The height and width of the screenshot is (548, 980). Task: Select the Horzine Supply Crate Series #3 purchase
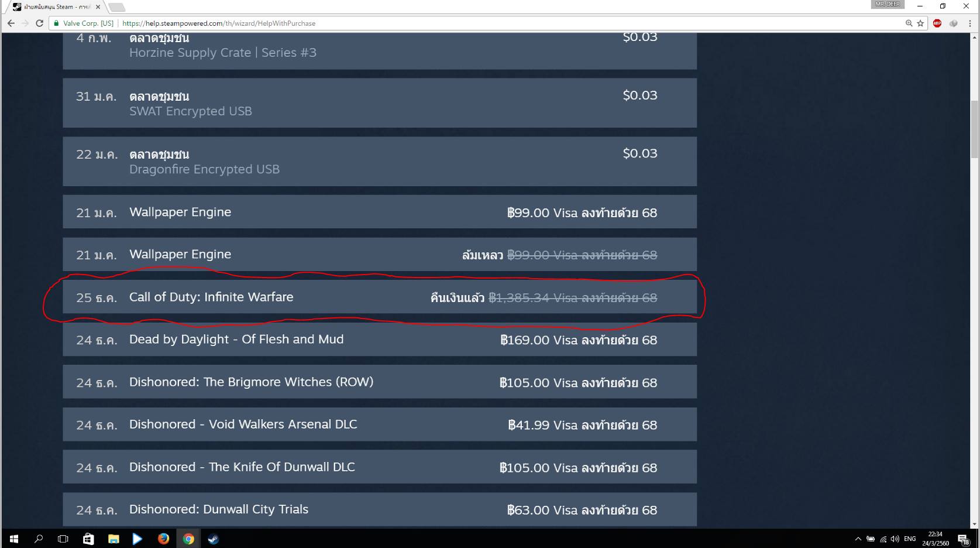(380, 51)
